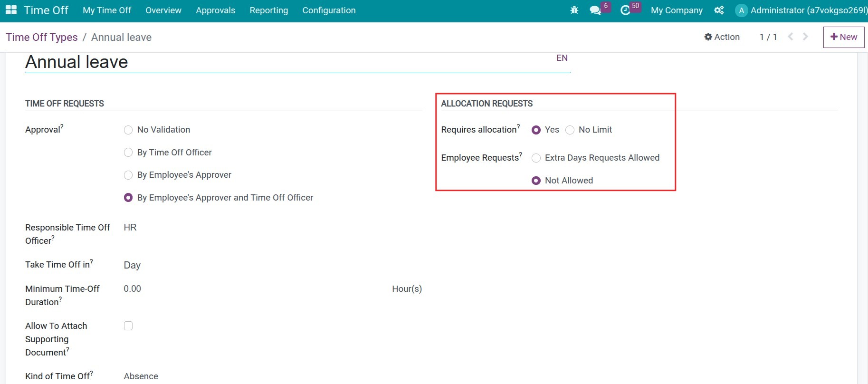This screenshot has width=868, height=384.
Task: Click the Take Time Off in help mark
Action: (92, 261)
